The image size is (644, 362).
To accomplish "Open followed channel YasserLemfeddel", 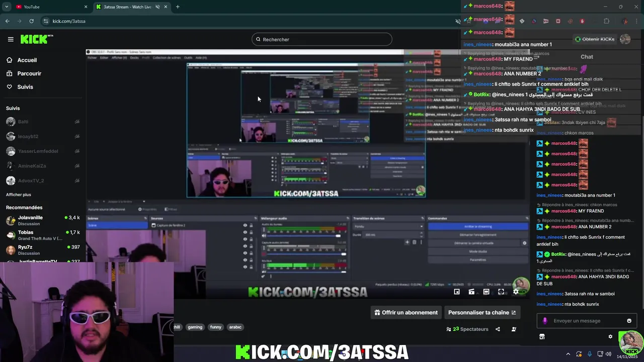I will (43, 151).
